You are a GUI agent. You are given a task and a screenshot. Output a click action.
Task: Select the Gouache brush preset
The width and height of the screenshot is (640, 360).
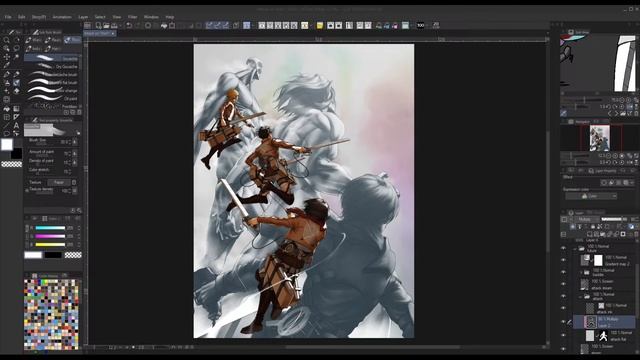click(x=52, y=58)
